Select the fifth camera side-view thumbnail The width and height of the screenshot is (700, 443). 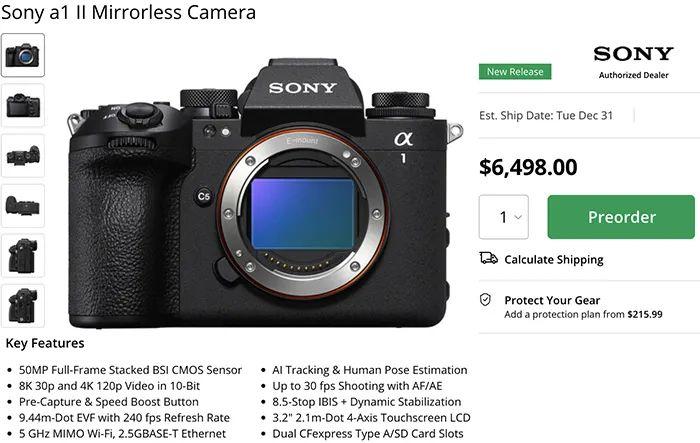[x=23, y=255]
